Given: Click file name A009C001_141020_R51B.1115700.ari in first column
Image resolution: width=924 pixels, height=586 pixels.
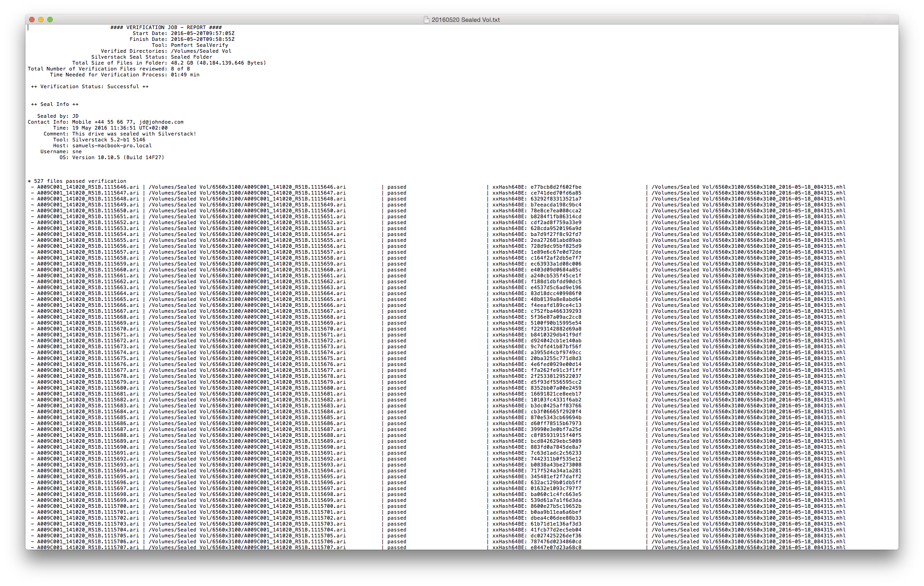Looking at the screenshot, I should pos(88,506).
